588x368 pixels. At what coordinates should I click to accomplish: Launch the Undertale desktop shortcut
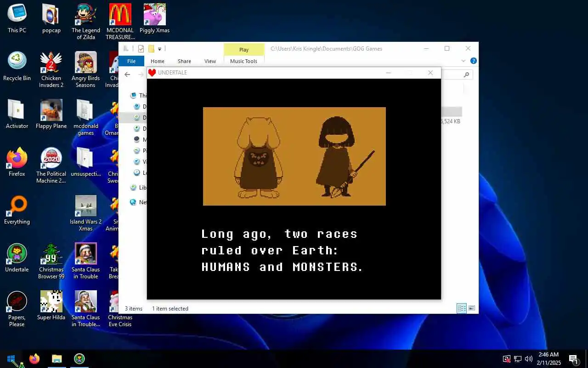click(17, 258)
